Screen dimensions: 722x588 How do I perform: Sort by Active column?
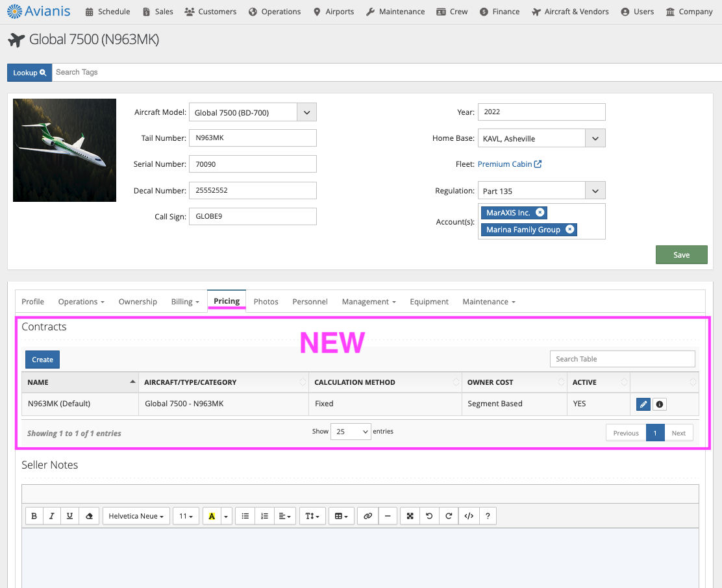click(599, 382)
